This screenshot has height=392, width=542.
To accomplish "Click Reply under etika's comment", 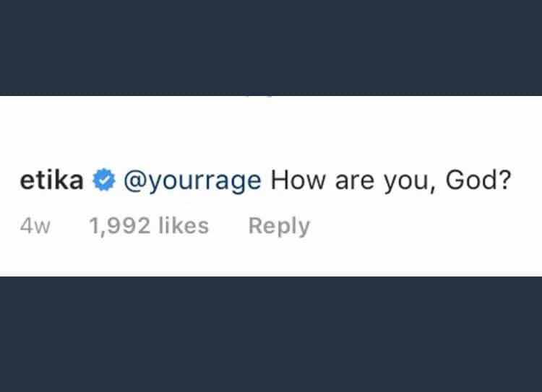I will point(278,226).
